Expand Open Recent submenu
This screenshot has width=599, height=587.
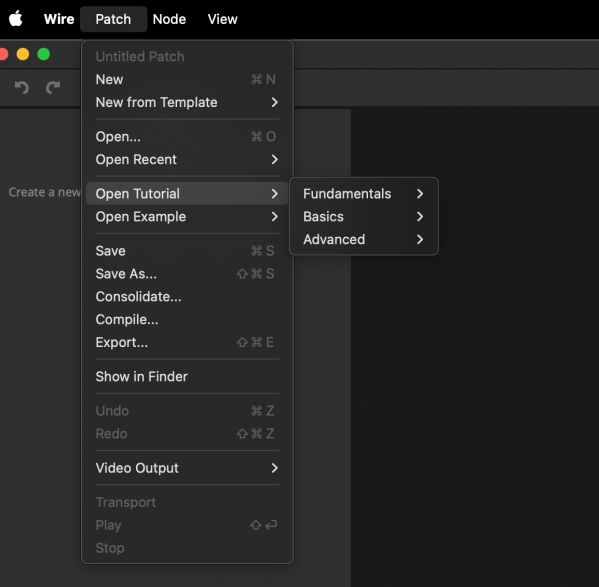[x=187, y=159]
